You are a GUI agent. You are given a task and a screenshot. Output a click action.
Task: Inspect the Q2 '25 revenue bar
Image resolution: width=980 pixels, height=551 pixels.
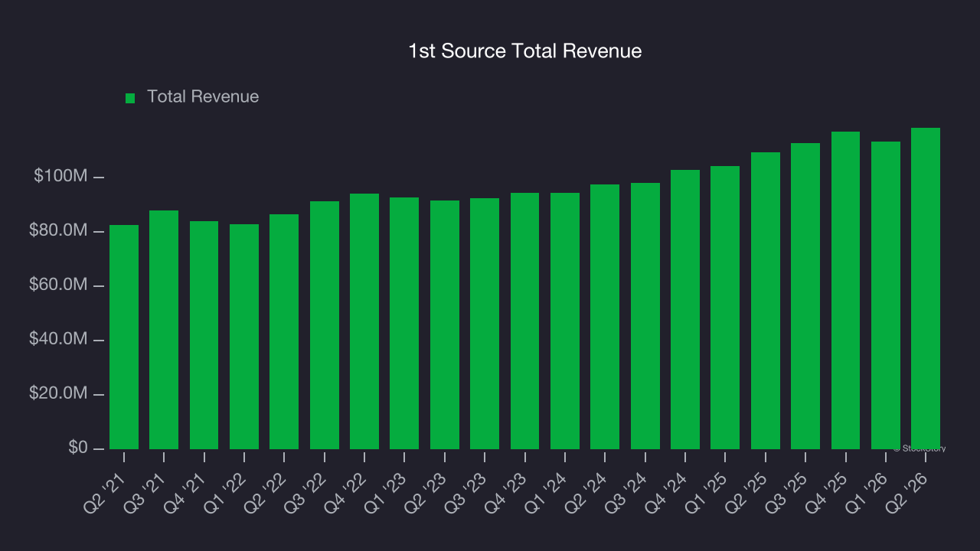pos(766,301)
